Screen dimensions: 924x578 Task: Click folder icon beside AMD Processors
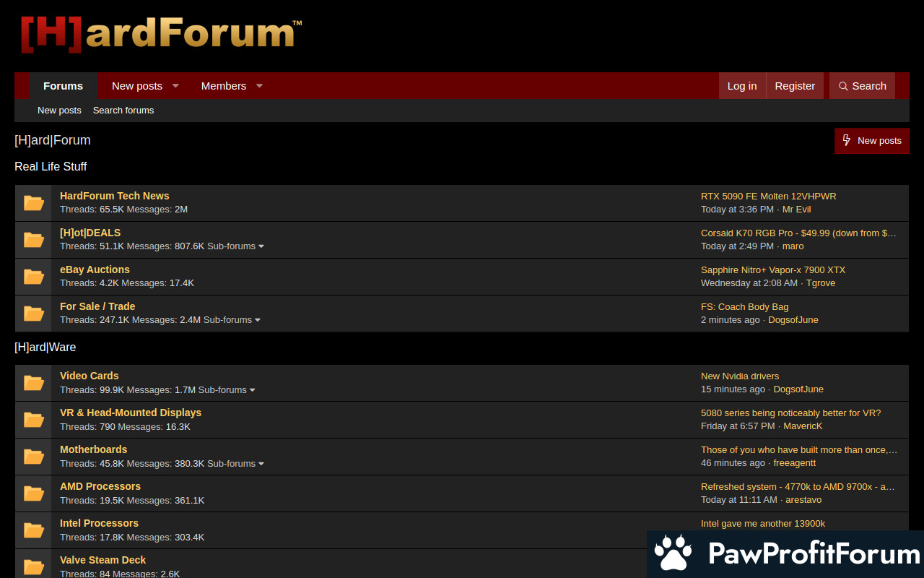click(x=34, y=493)
